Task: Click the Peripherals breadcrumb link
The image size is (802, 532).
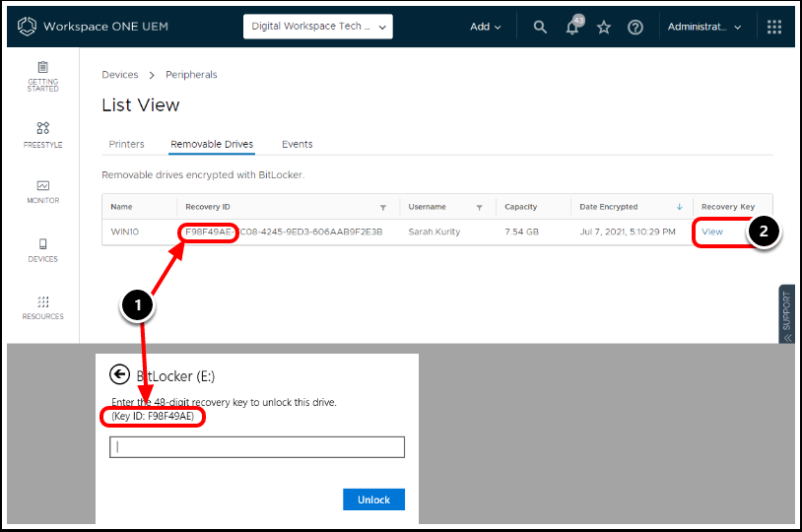Action: pos(191,75)
